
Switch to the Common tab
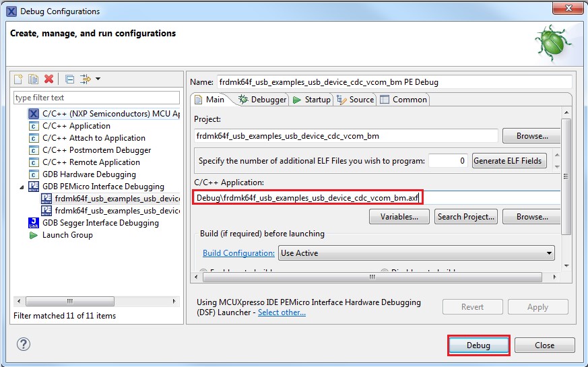pyautogui.click(x=403, y=100)
